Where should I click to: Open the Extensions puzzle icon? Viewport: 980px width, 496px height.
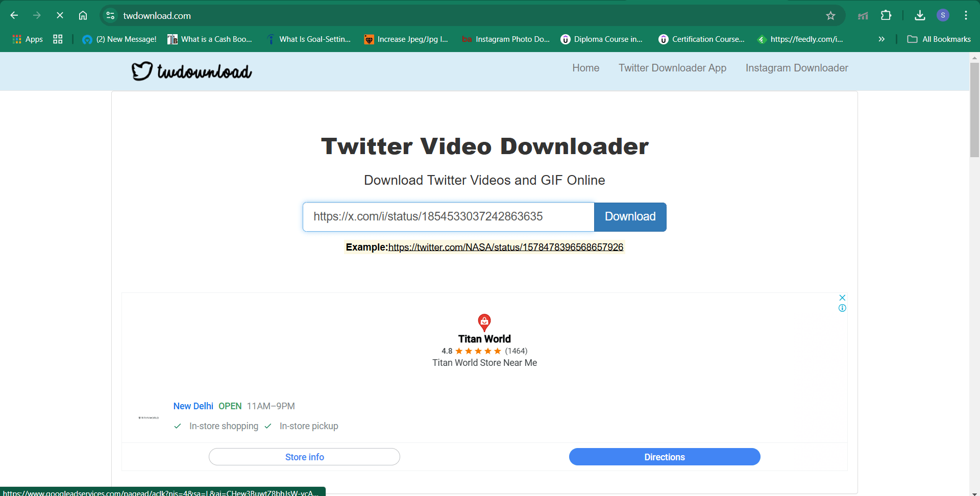(886, 15)
